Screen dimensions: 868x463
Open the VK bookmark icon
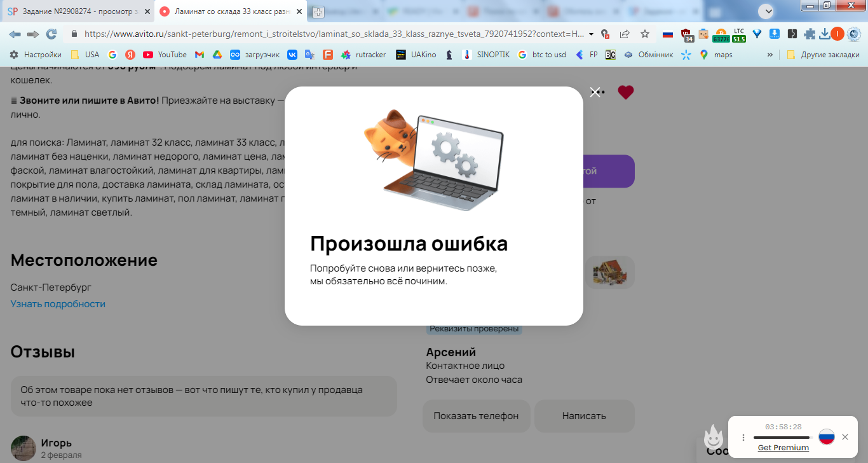292,55
